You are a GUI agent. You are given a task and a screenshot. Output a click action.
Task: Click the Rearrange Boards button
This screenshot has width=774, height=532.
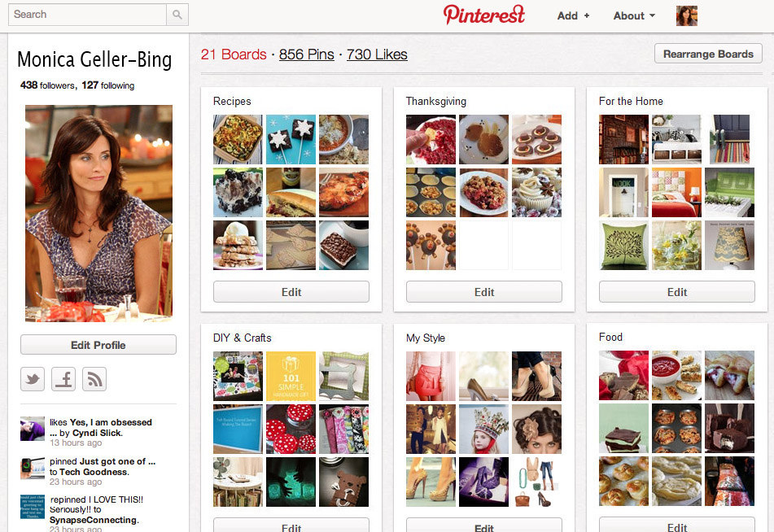pos(708,54)
